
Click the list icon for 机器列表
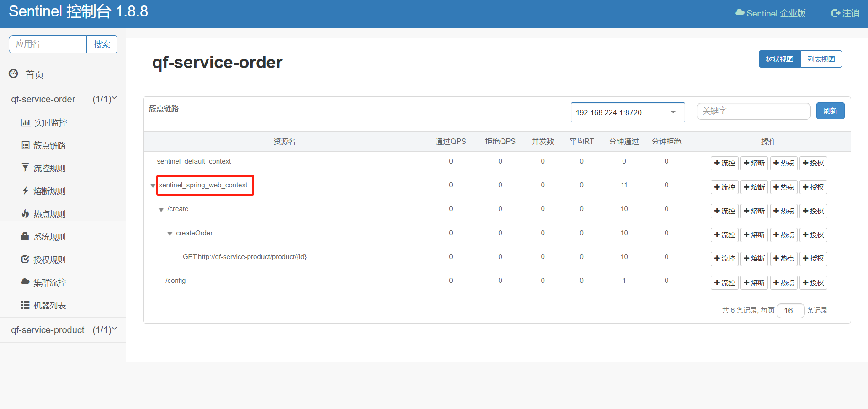pyautogui.click(x=26, y=305)
